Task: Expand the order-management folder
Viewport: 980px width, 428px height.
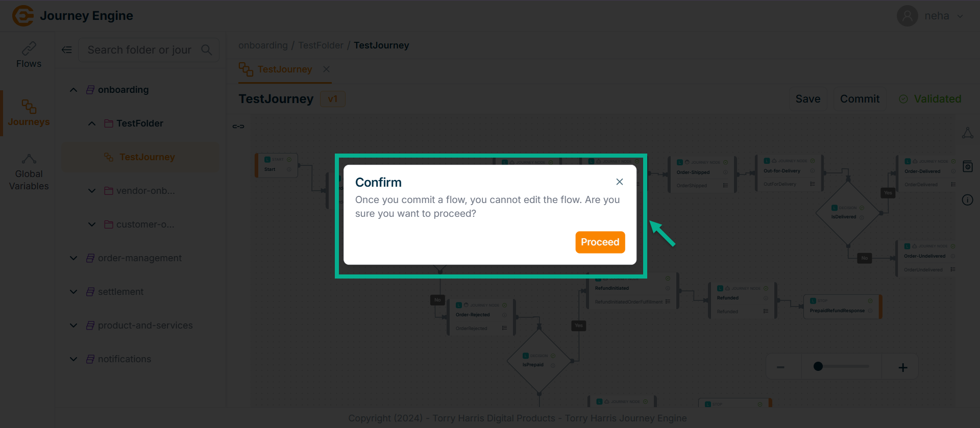Action: 73,258
